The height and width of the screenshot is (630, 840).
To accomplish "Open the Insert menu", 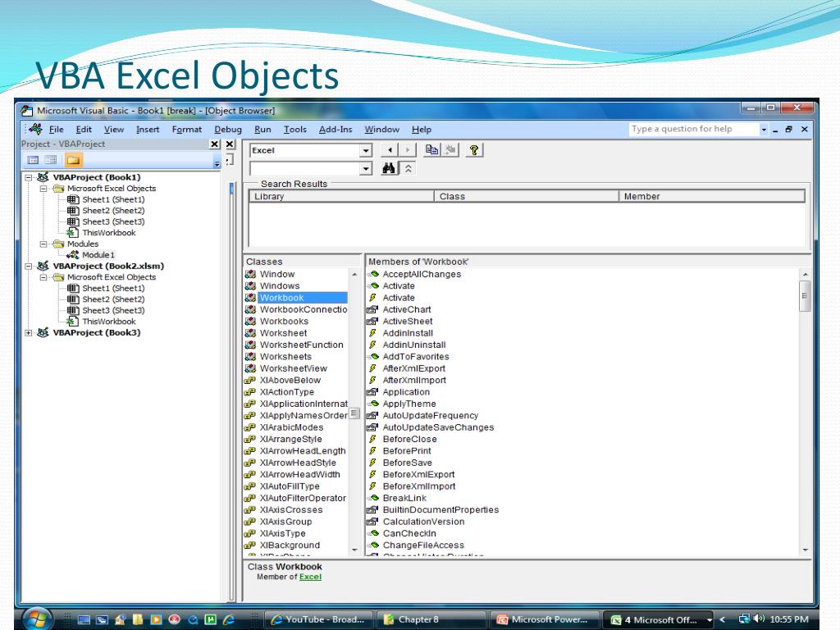I will 148,129.
